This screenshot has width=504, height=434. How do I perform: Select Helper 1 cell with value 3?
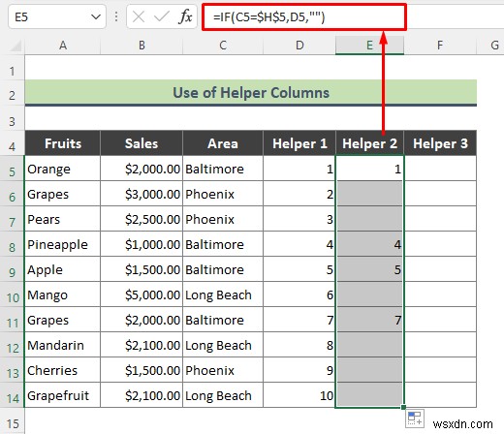299,219
